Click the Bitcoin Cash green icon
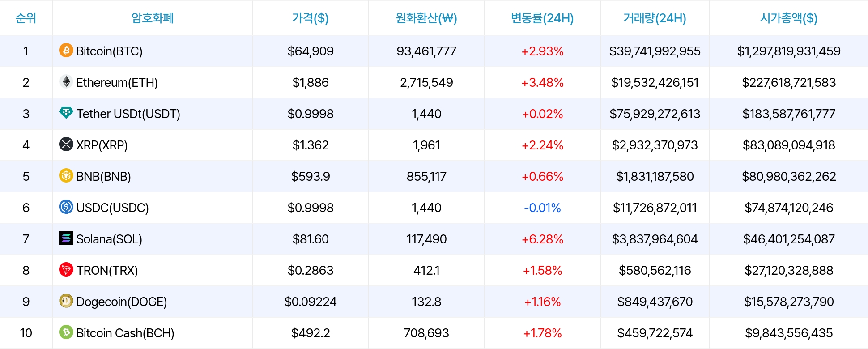The width and height of the screenshot is (868, 349). (x=66, y=332)
